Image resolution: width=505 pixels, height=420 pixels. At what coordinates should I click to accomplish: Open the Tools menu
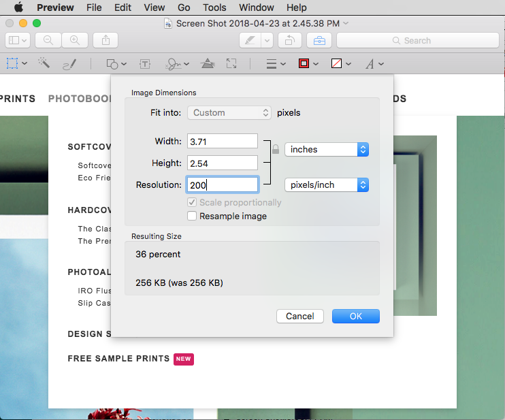214,7
